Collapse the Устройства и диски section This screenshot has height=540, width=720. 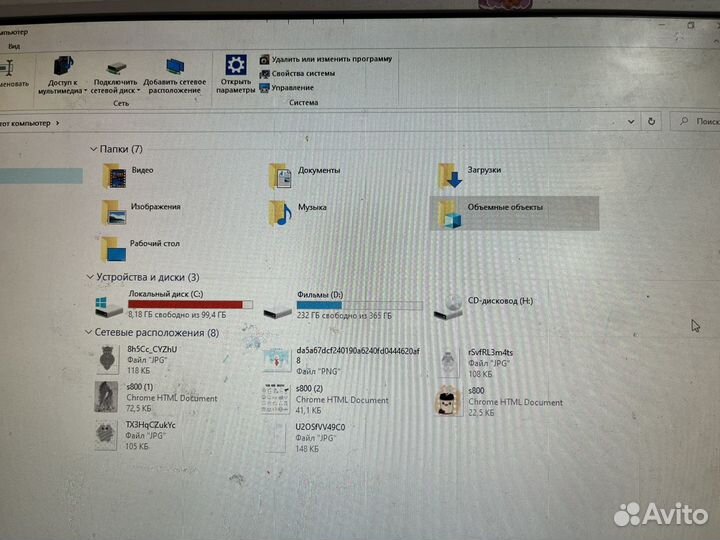click(88, 277)
